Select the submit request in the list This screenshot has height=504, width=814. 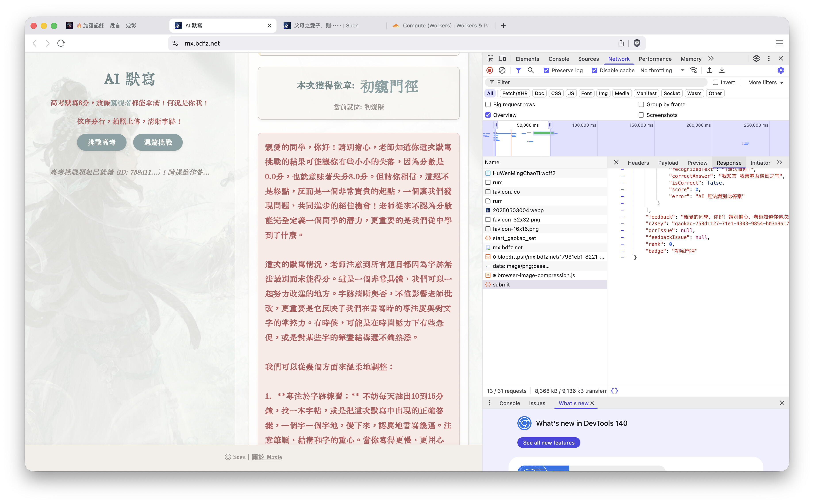(x=501, y=284)
